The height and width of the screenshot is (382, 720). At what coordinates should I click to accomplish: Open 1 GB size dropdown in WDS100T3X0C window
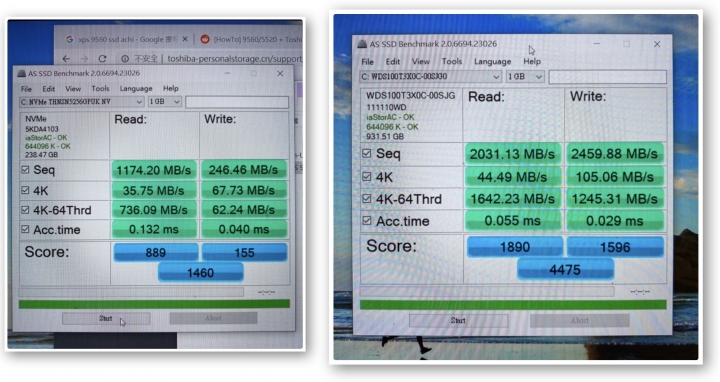(525, 77)
